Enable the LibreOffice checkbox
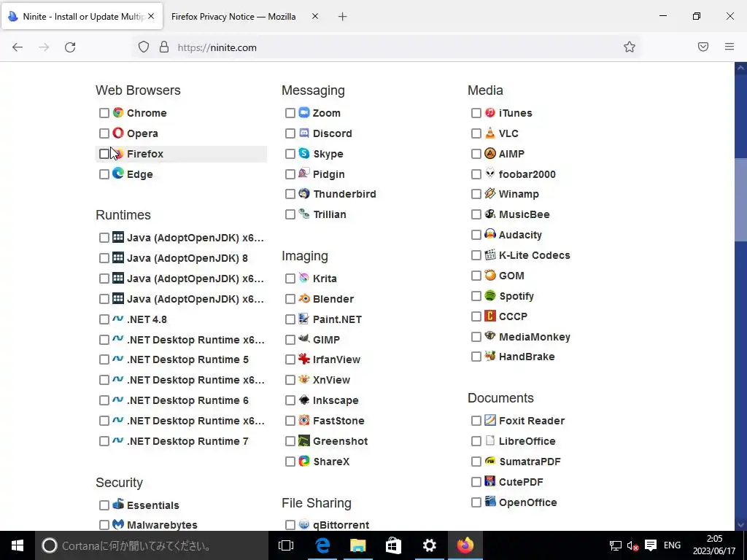The height and width of the screenshot is (560, 747). click(x=476, y=441)
